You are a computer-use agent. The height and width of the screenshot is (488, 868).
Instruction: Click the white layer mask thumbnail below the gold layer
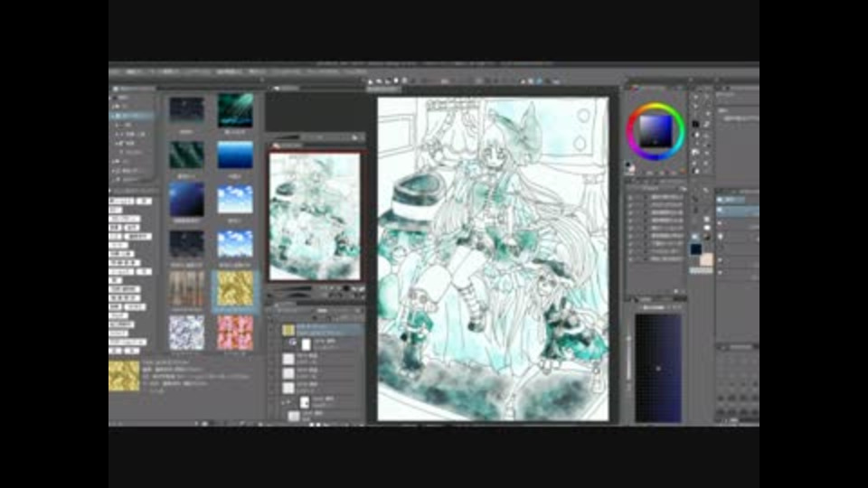coord(306,344)
